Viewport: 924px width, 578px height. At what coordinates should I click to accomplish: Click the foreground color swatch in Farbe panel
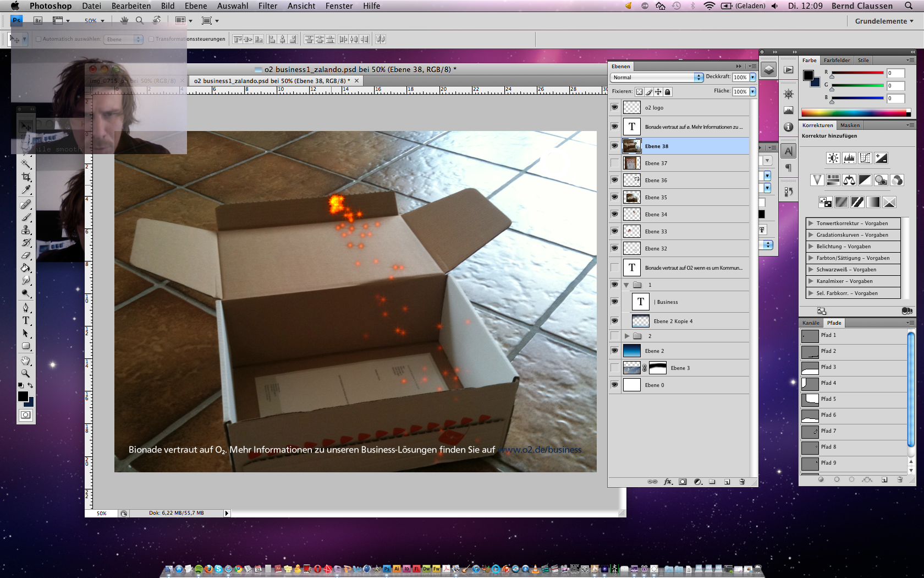coord(808,75)
